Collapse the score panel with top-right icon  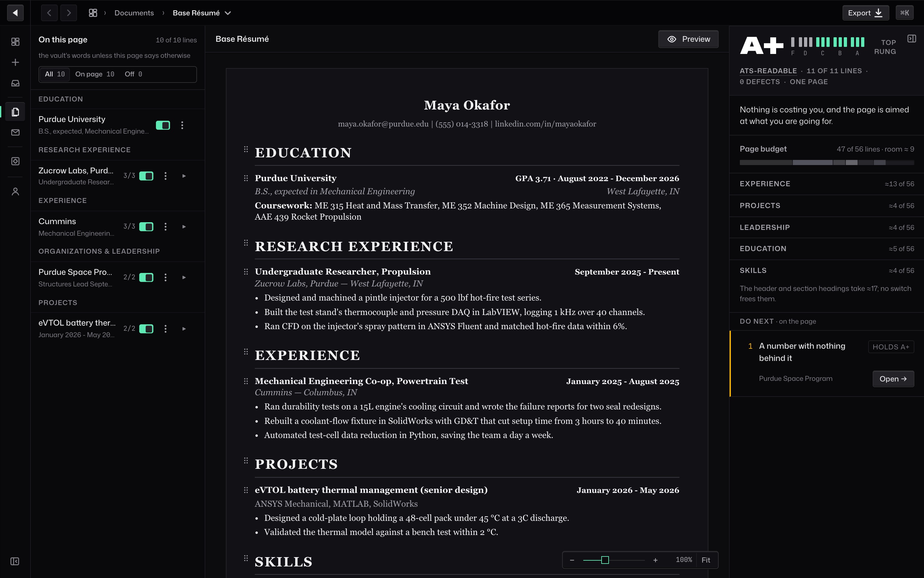(x=912, y=39)
